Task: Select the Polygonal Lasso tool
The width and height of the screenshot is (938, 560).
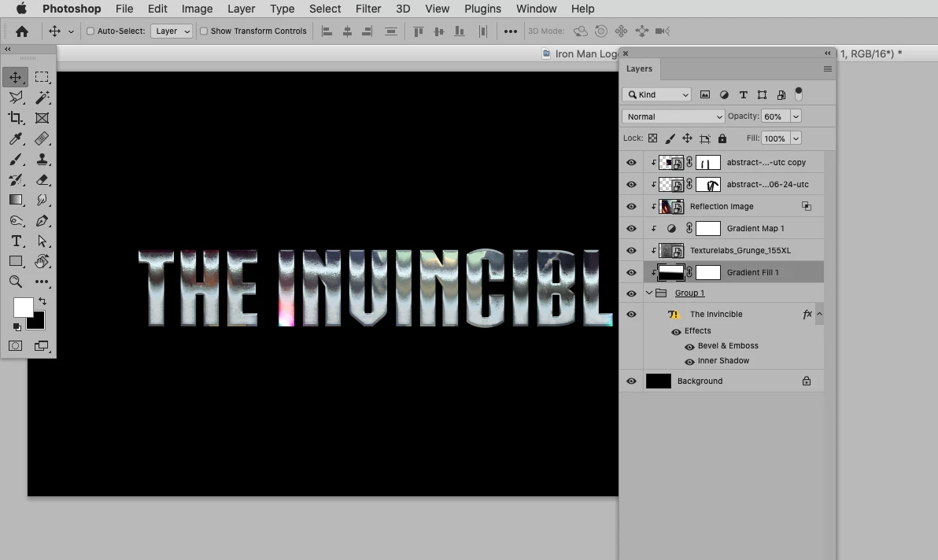Action: click(16, 98)
